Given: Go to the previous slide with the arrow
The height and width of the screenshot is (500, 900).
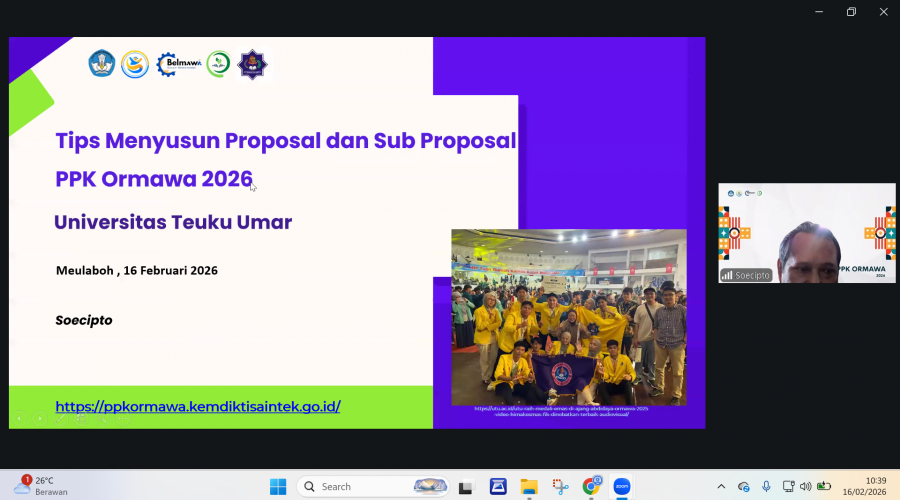Looking at the screenshot, I should [17, 418].
